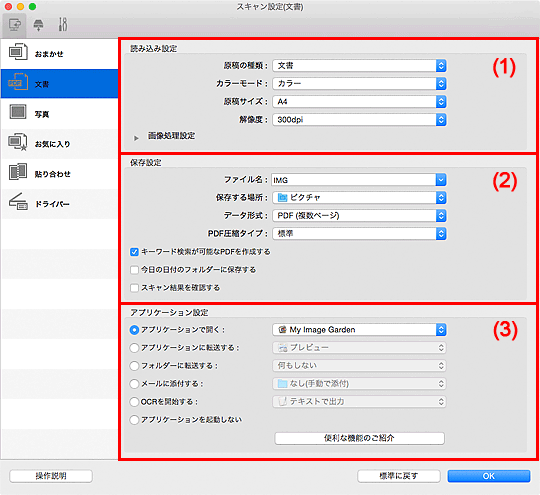The height and width of the screenshot is (495, 540).
Task: Click the disabled テキストで出力 OCR dropdown
Action: 359,401
